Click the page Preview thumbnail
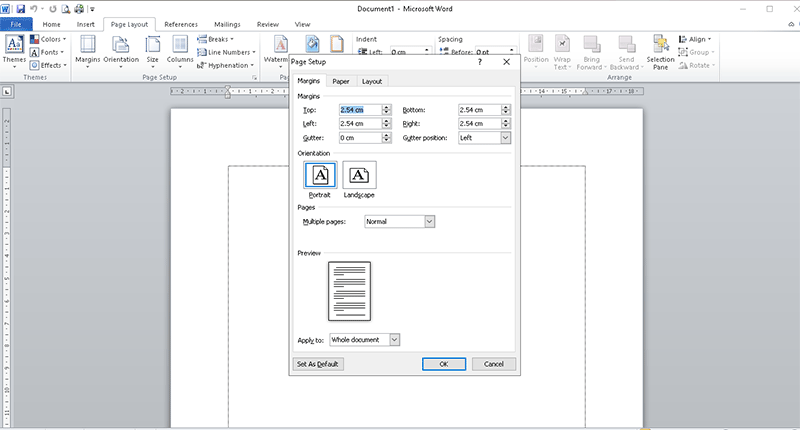This screenshot has height=430, width=800. [349, 291]
